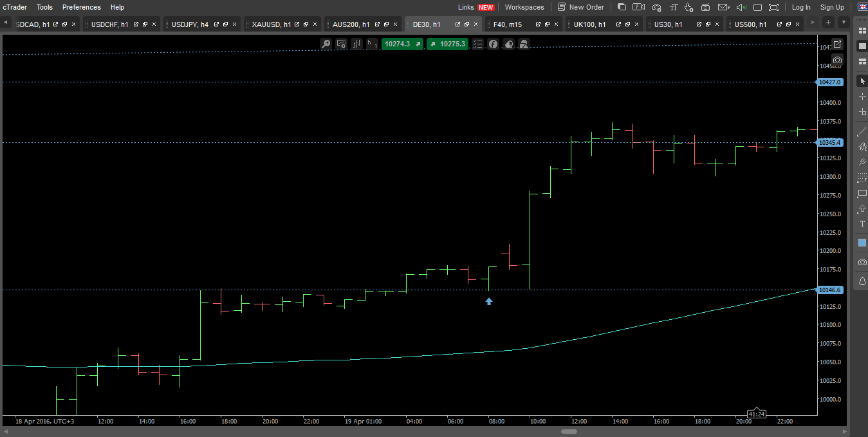
Task: Click the New Order button
Action: coord(581,7)
